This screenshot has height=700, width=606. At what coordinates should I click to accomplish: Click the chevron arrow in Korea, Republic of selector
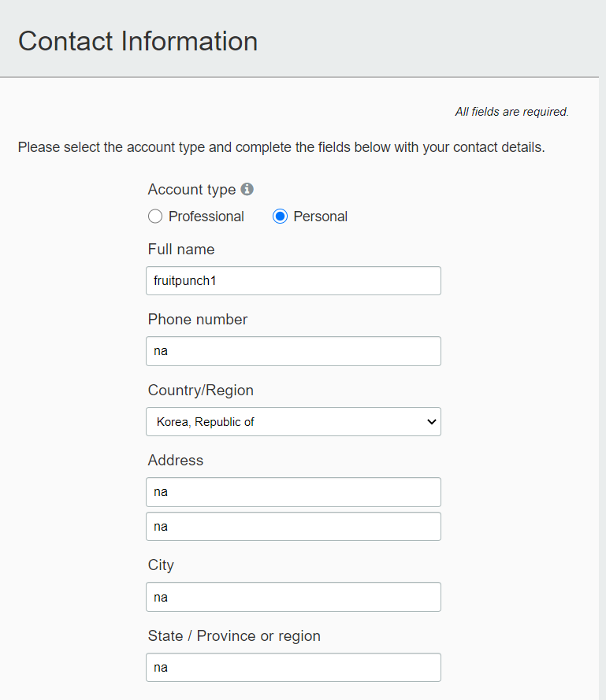coord(431,422)
